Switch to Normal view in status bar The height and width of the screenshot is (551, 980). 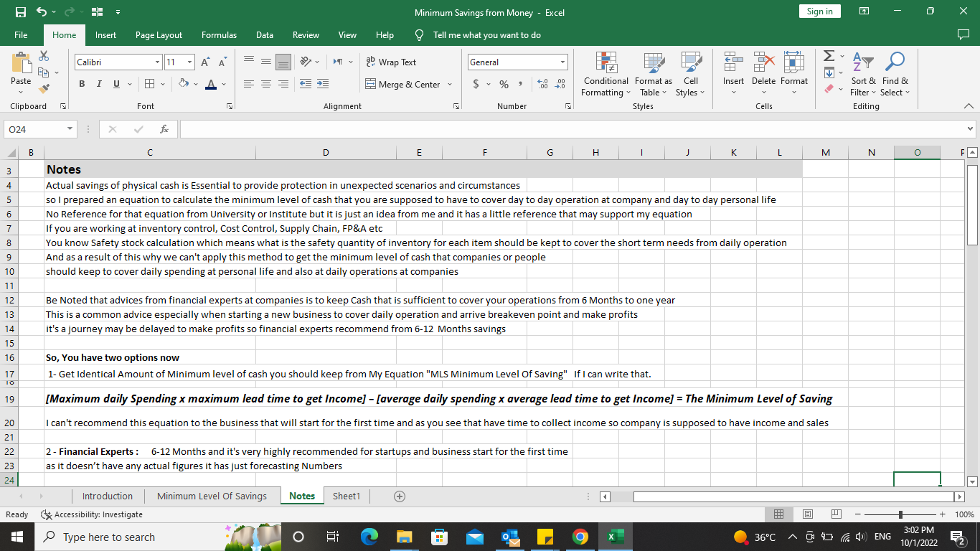(778, 514)
